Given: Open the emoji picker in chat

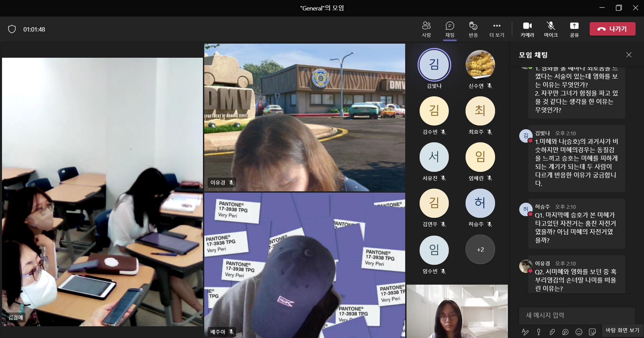Looking at the screenshot, I should point(579,332).
